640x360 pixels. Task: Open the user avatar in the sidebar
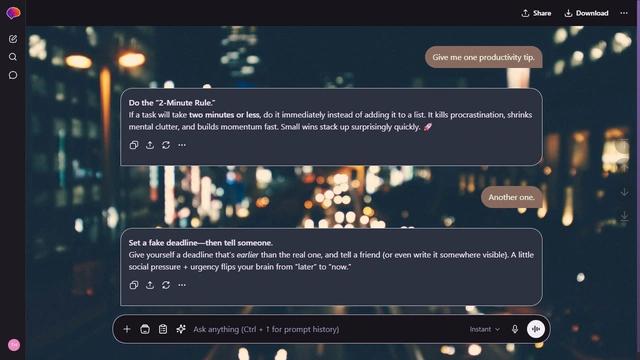pos(14,345)
